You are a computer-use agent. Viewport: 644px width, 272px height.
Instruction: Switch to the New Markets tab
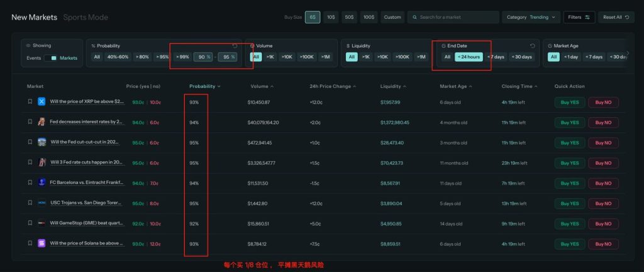[x=34, y=17]
